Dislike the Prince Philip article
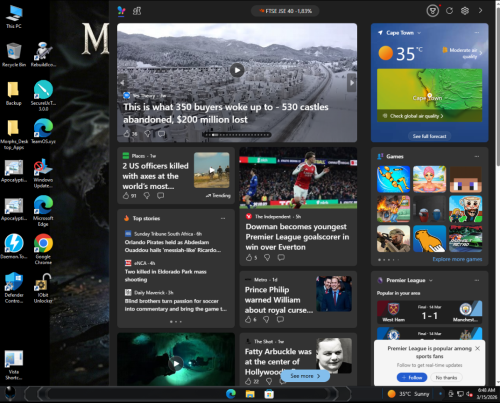Image resolution: width=500 pixels, height=403 pixels. coord(266,319)
